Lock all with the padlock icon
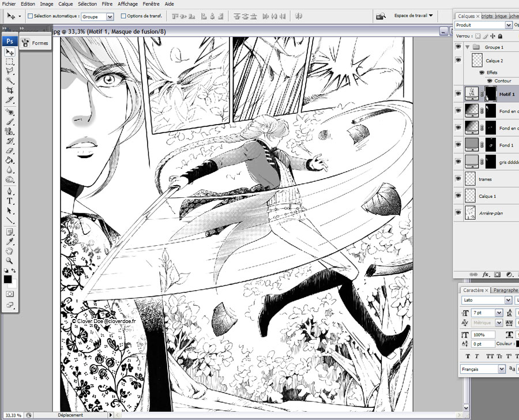The image size is (519, 420). click(x=501, y=36)
